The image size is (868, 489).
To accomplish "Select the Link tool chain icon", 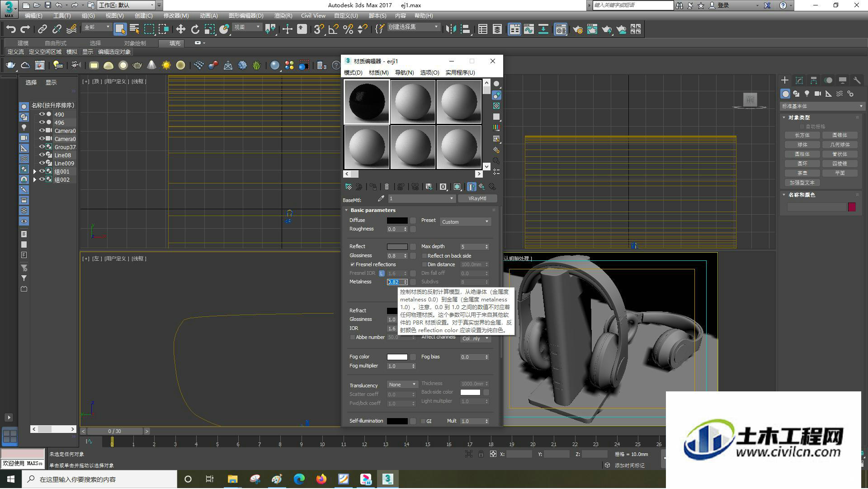I will point(42,29).
